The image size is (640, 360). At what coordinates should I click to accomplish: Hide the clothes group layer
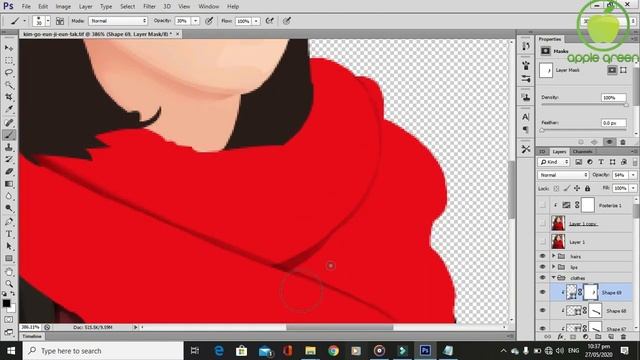542,278
